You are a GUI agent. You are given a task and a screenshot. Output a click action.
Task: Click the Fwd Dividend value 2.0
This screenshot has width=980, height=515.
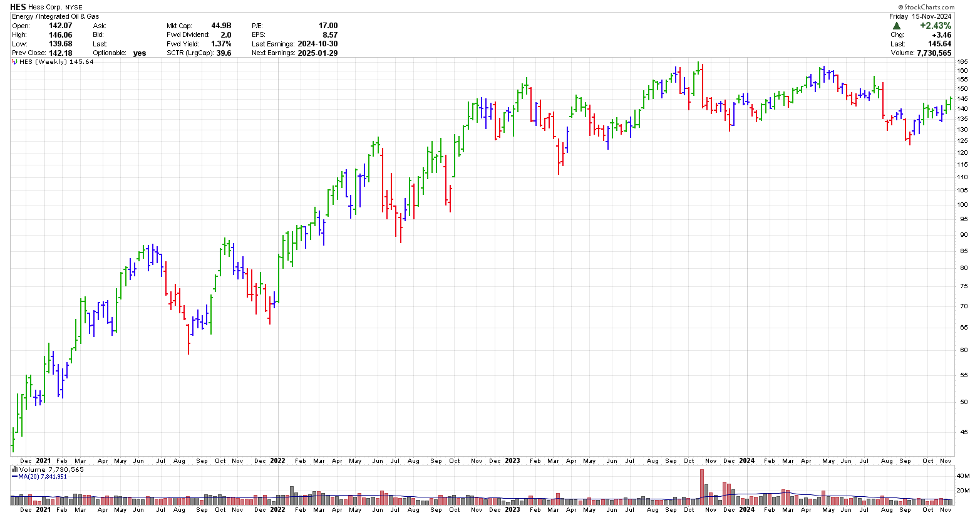click(x=226, y=35)
